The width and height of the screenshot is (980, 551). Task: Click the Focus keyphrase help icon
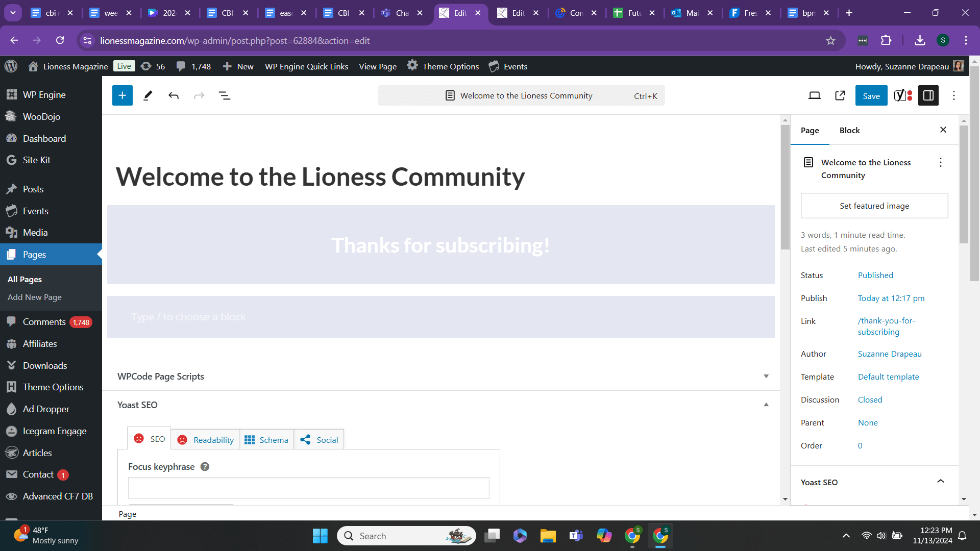coord(205,466)
